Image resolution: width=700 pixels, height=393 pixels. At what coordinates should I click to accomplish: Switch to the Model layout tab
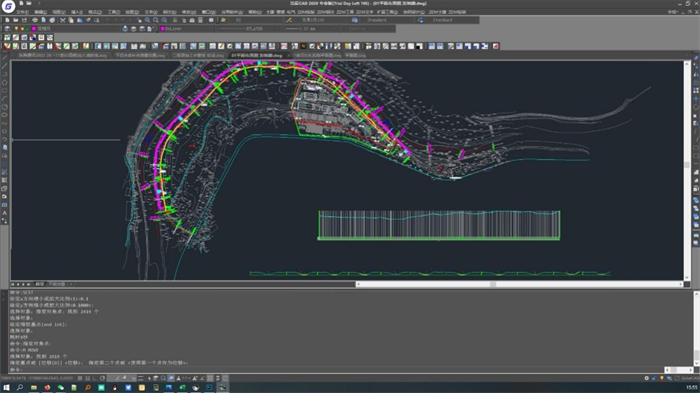tap(40, 284)
